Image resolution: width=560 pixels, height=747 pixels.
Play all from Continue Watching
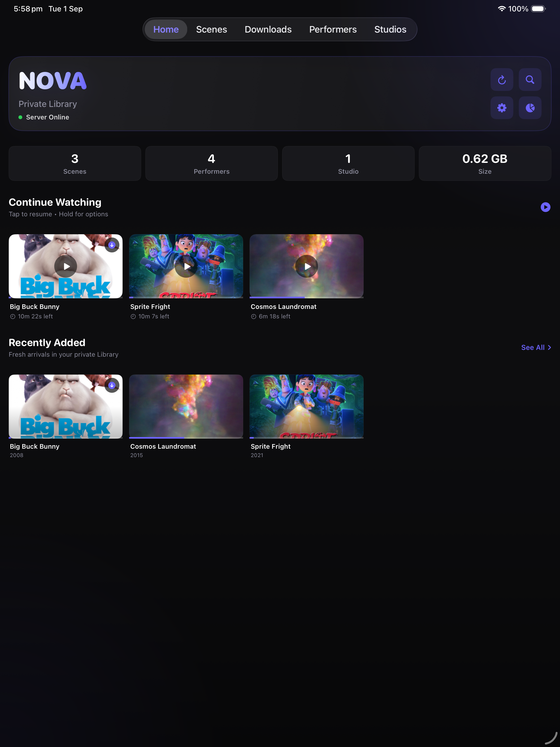click(x=545, y=207)
